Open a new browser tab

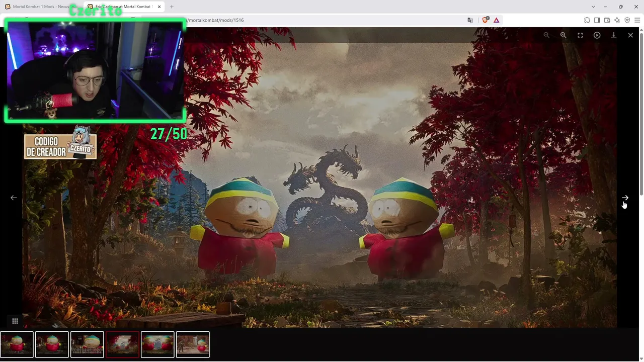click(x=172, y=7)
